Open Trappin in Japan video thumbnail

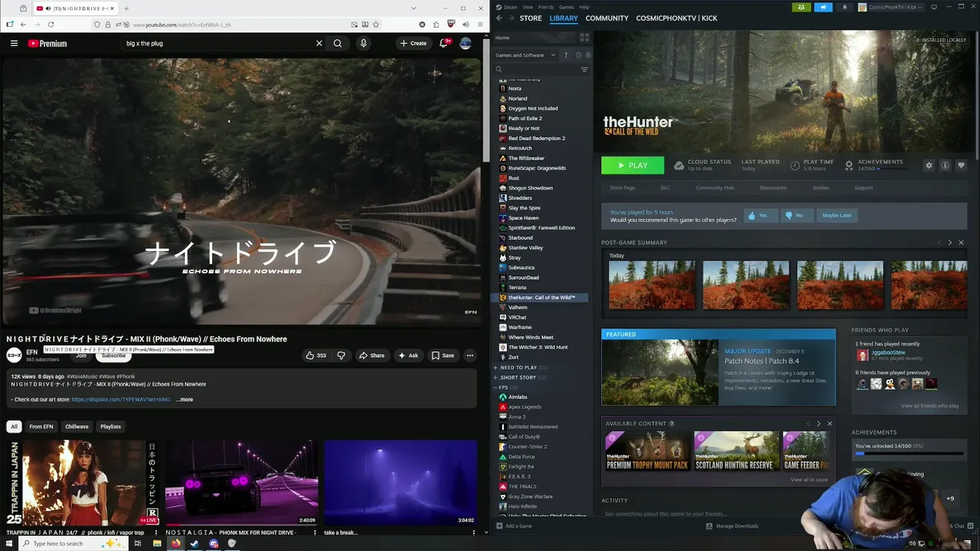[83, 482]
